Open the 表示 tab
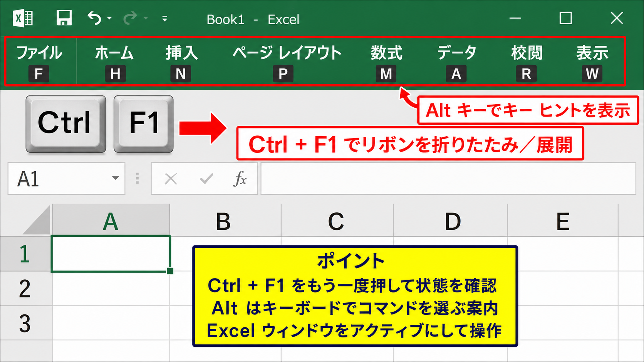This screenshot has height=362, width=644. coord(592,53)
